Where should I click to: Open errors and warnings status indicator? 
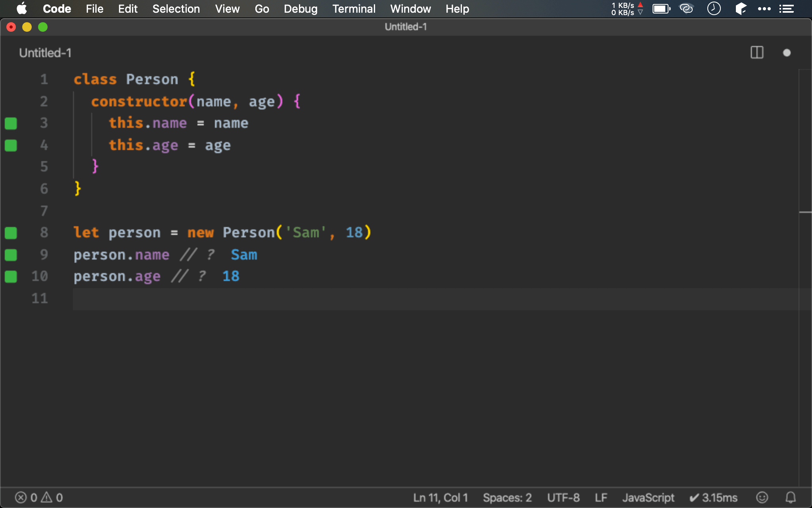(39, 497)
